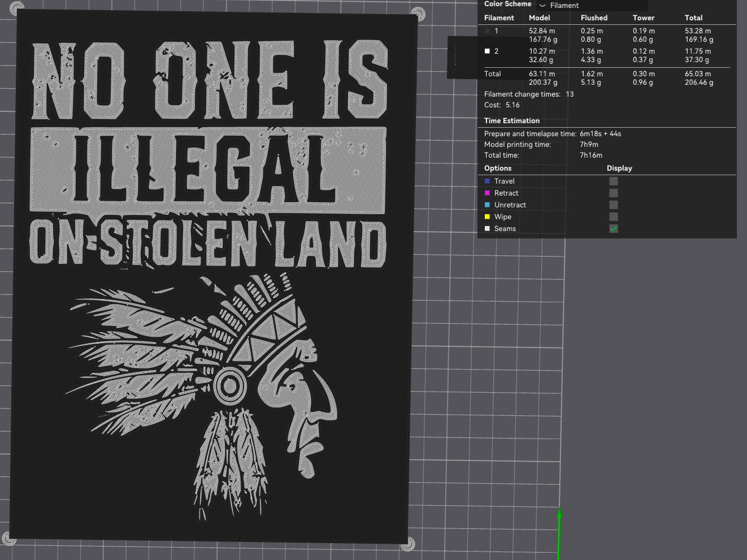Select the Unretract option label
This screenshot has height=560, width=747.
pyautogui.click(x=510, y=205)
